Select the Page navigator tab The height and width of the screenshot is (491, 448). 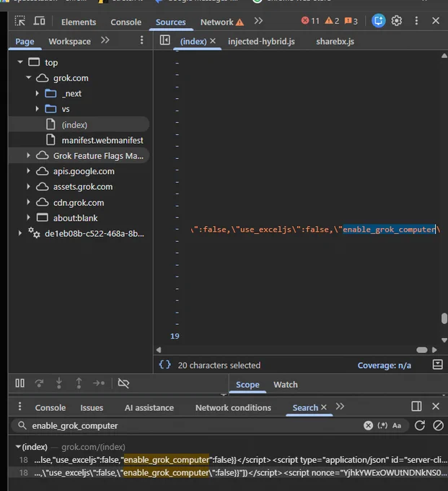[25, 42]
